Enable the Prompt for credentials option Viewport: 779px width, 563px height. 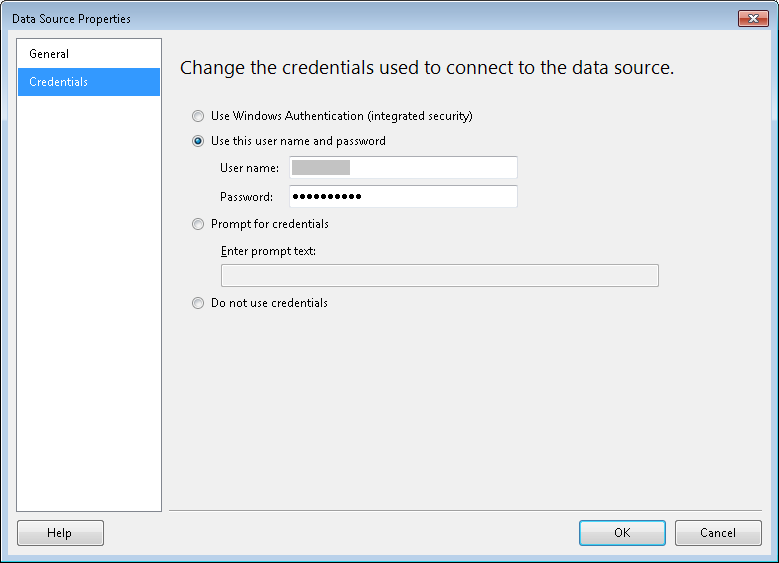click(198, 224)
